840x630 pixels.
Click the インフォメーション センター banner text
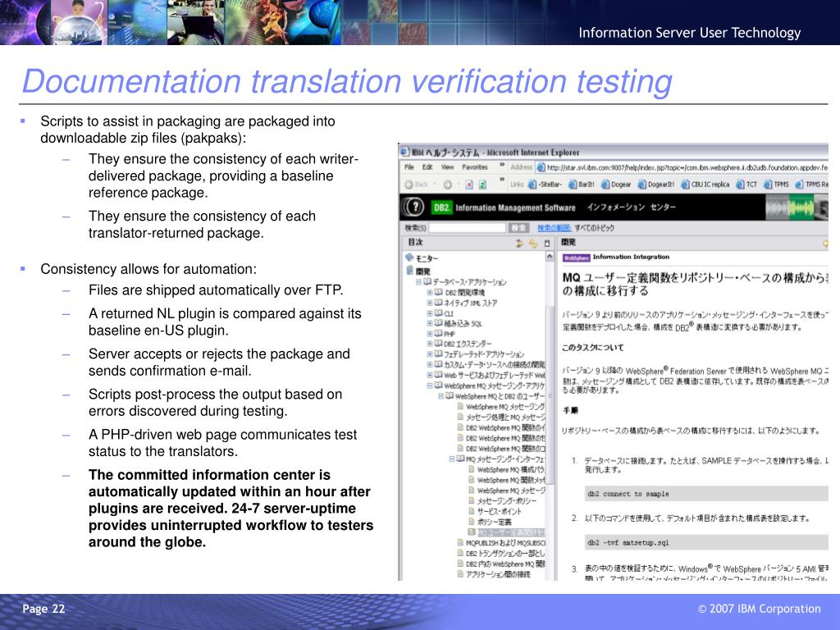point(631,208)
